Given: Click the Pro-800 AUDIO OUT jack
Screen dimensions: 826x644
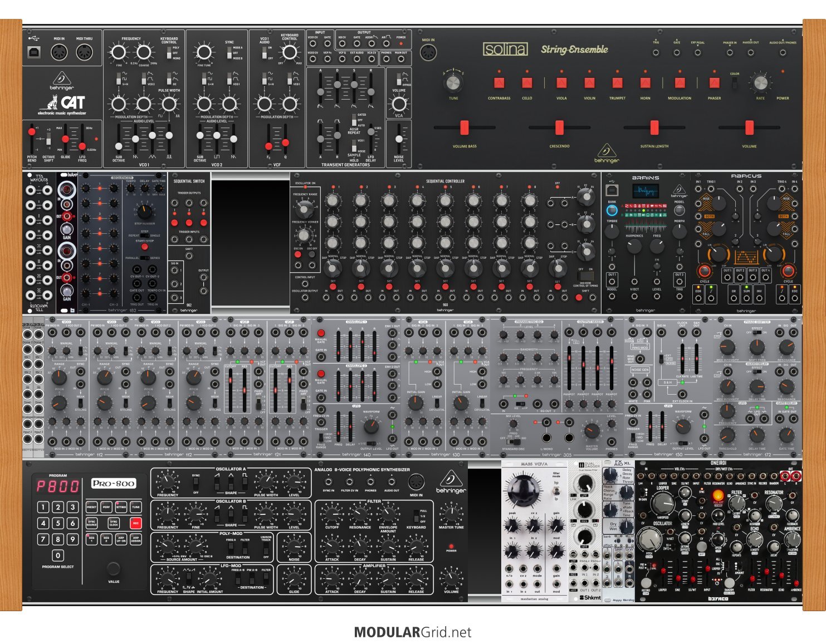Looking at the screenshot, I should click(392, 482).
